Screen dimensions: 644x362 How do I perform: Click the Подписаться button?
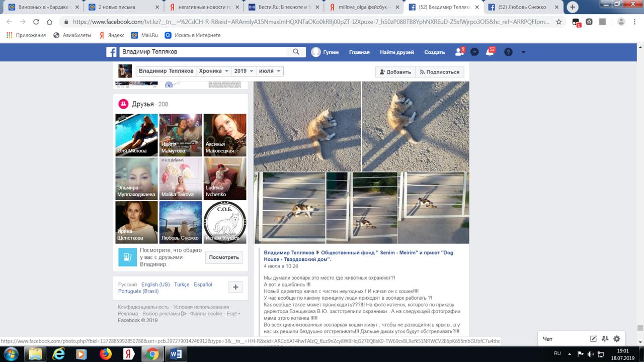(439, 72)
